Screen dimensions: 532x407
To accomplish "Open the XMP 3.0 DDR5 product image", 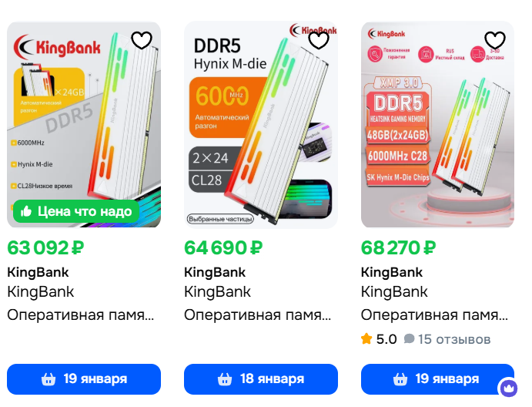I will coord(437,125).
